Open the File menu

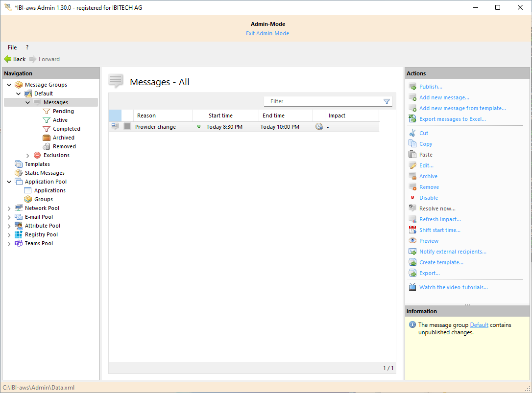point(12,47)
